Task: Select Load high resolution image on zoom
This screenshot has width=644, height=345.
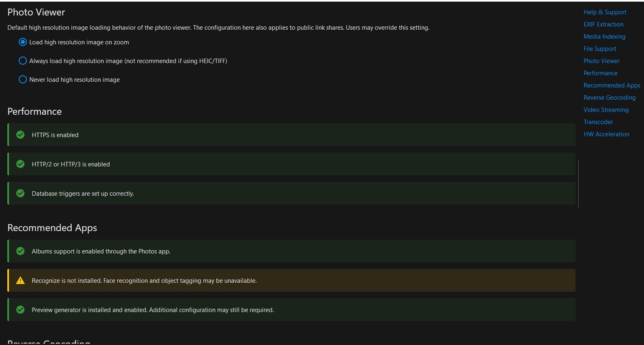Action: (x=23, y=42)
